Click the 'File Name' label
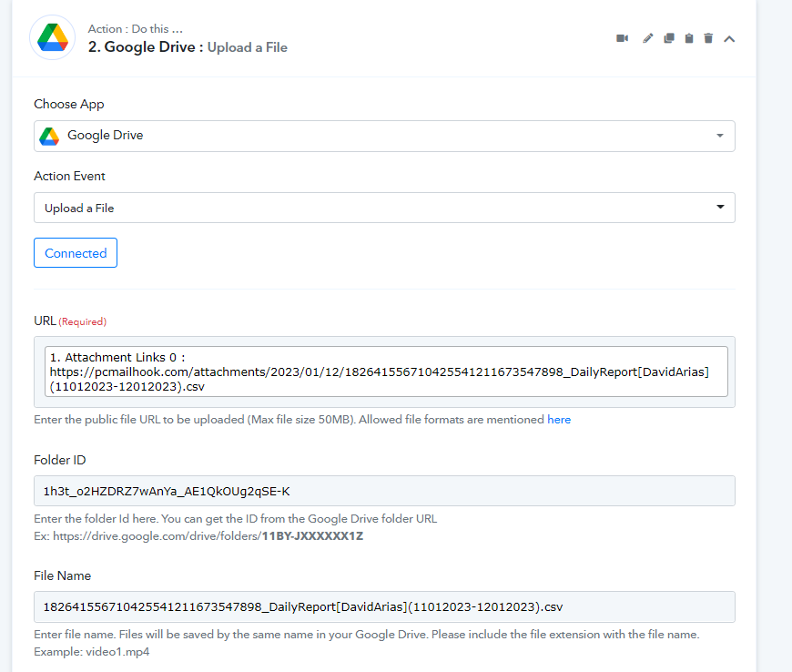The image size is (792, 672). pos(62,576)
